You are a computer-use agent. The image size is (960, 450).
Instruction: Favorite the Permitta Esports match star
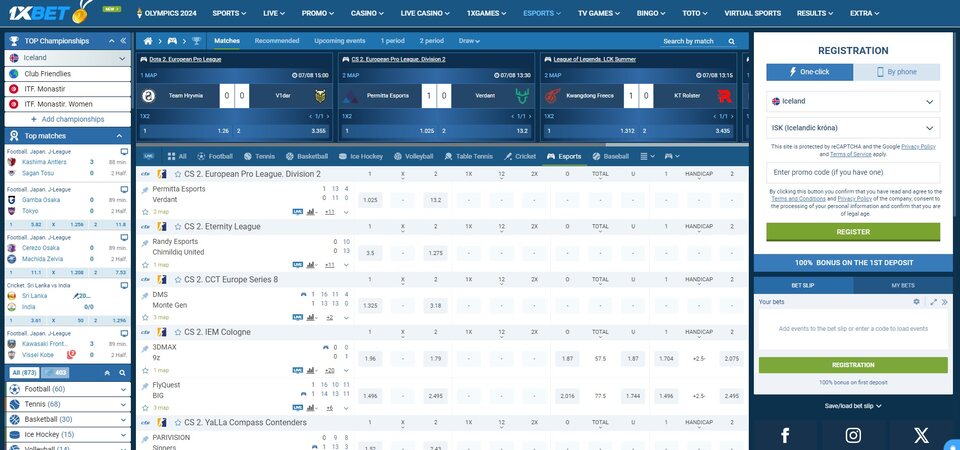pyautogui.click(x=145, y=212)
